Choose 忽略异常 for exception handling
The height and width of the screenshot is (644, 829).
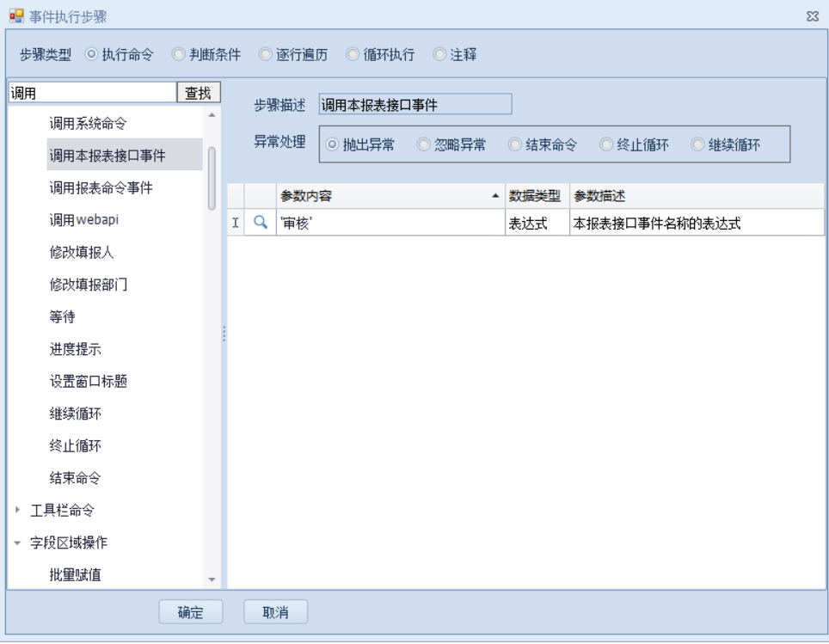click(x=423, y=144)
